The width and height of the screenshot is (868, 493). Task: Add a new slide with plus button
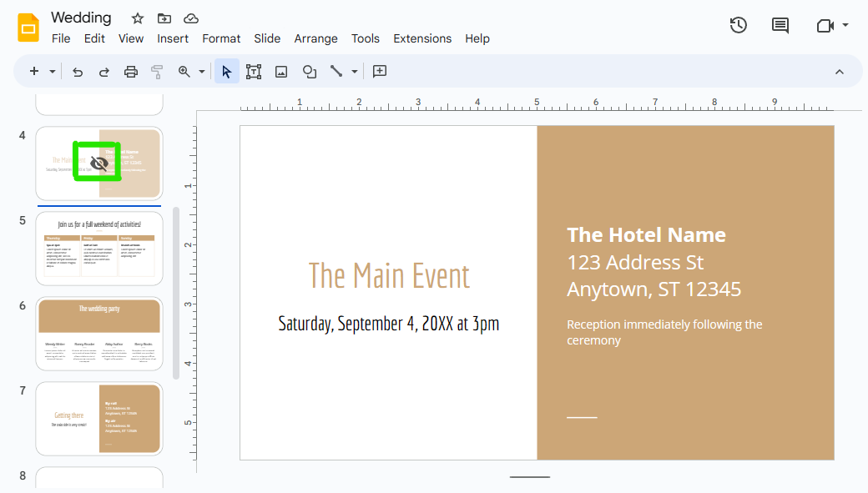pyautogui.click(x=34, y=72)
